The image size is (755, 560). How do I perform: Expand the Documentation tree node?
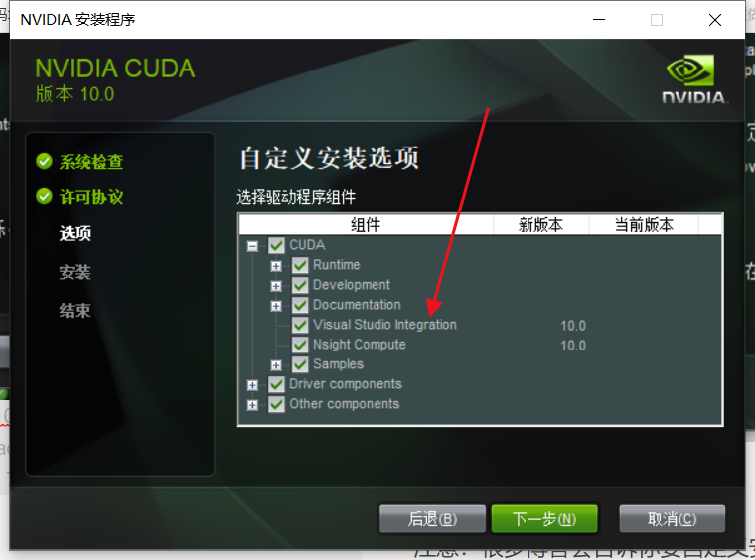[x=276, y=306]
